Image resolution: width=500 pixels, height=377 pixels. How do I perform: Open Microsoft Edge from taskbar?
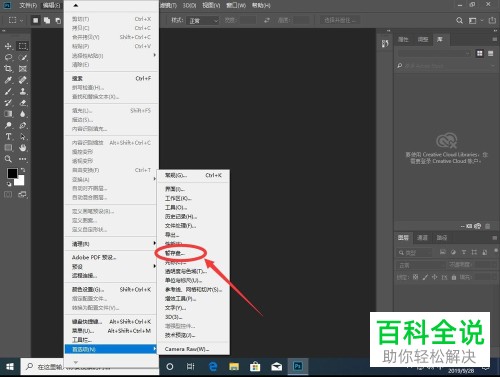[x=213, y=367]
